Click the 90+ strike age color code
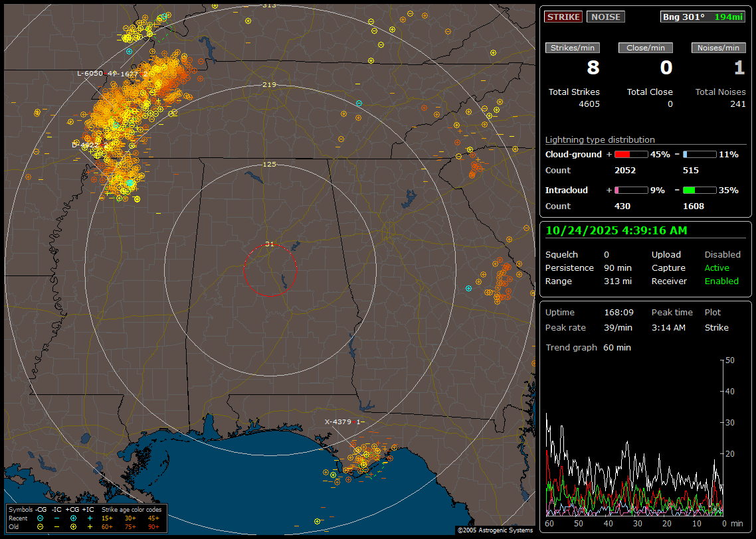756x539 pixels. (153, 526)
